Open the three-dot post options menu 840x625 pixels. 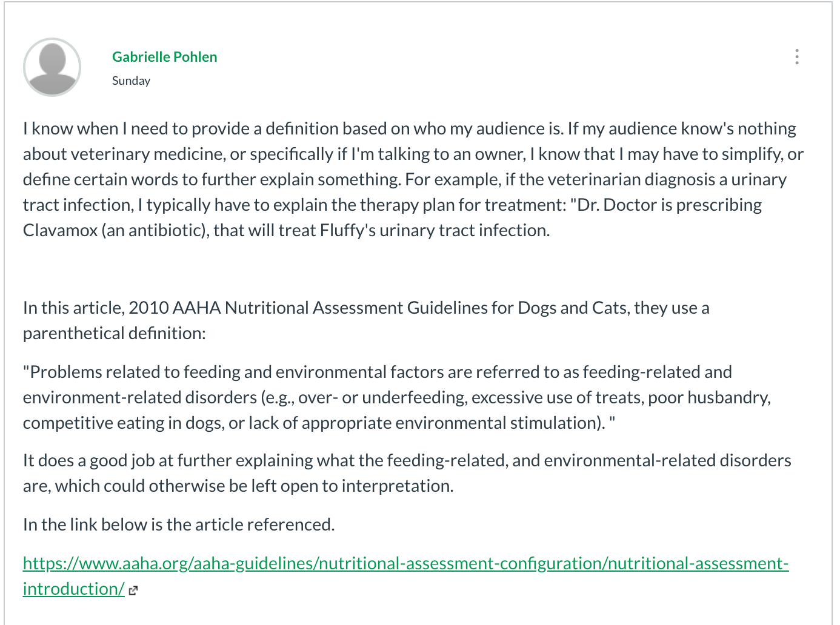(x=796, y=57)
